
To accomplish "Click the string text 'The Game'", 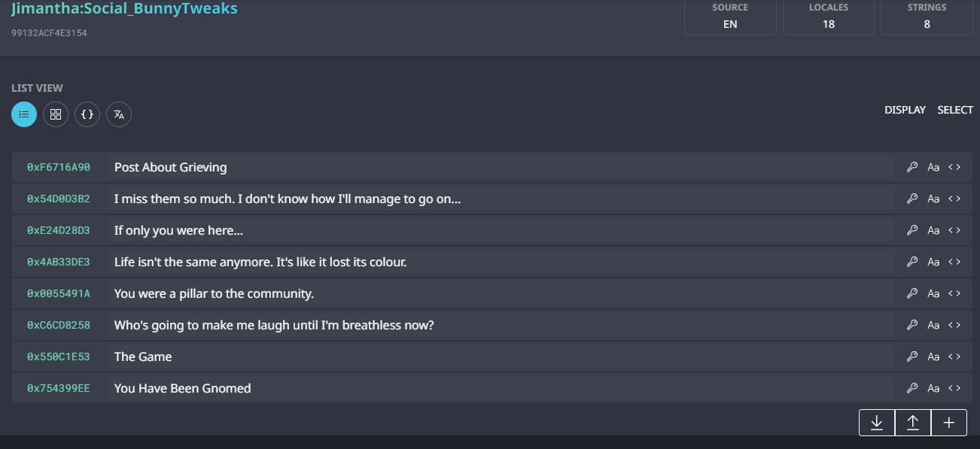I will coord(143,356).
